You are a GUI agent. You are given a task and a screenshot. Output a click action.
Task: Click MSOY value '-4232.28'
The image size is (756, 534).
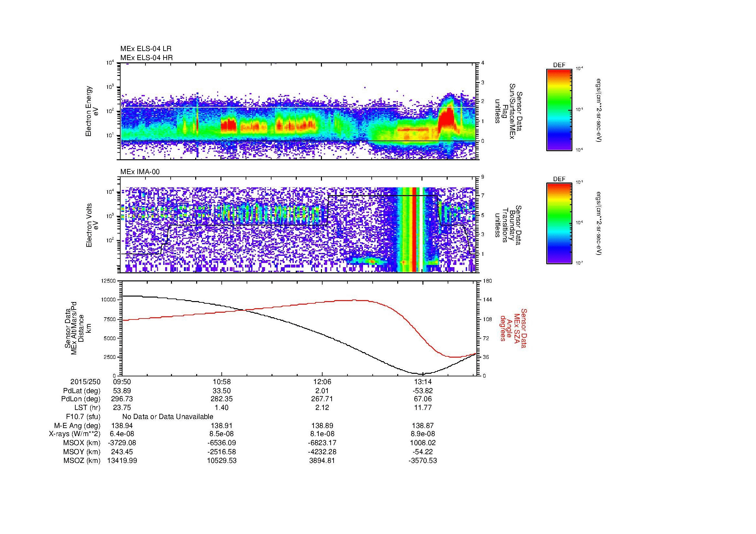pyautogui.click(x=322, y=452)
